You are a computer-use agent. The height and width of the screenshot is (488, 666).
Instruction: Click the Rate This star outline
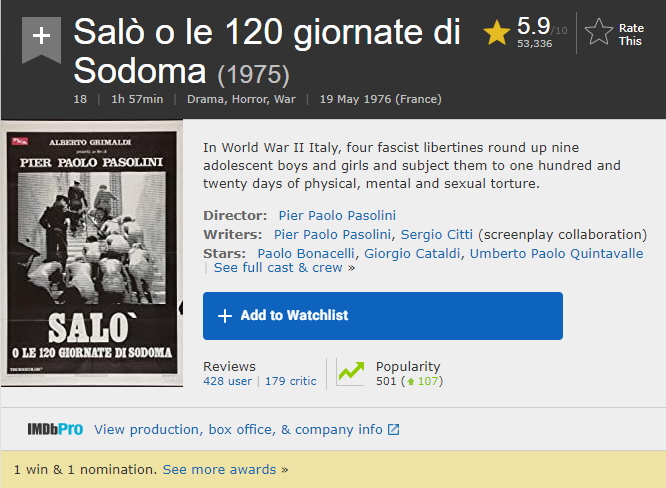598,33
